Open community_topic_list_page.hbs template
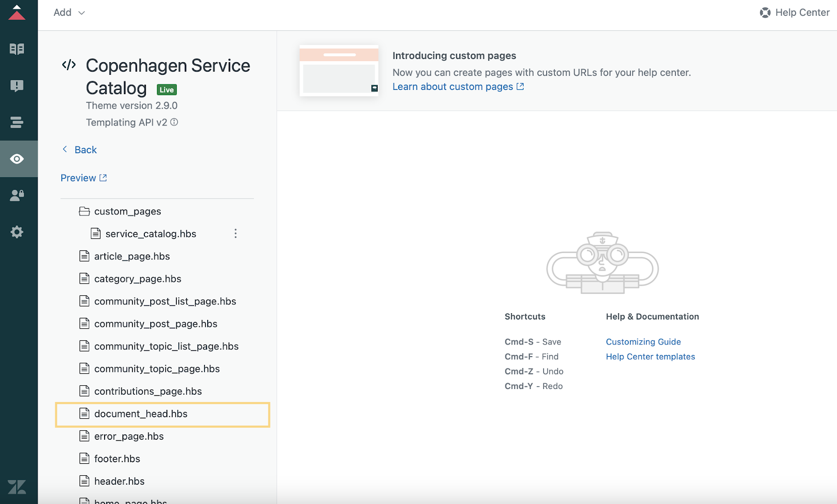Viewport: 837px width, 504px height. 166,346
